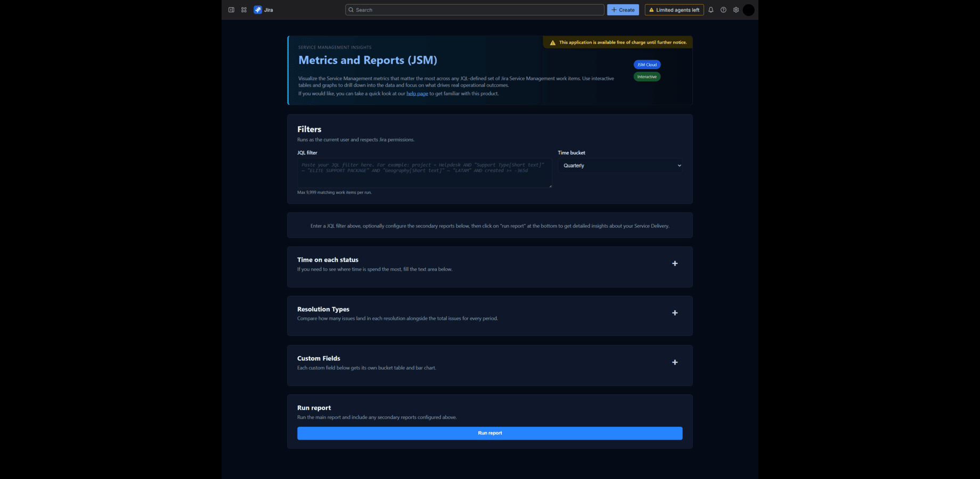Screen dimensions: 980x479
Task: Click the Create button
Action: pos(623,10)
